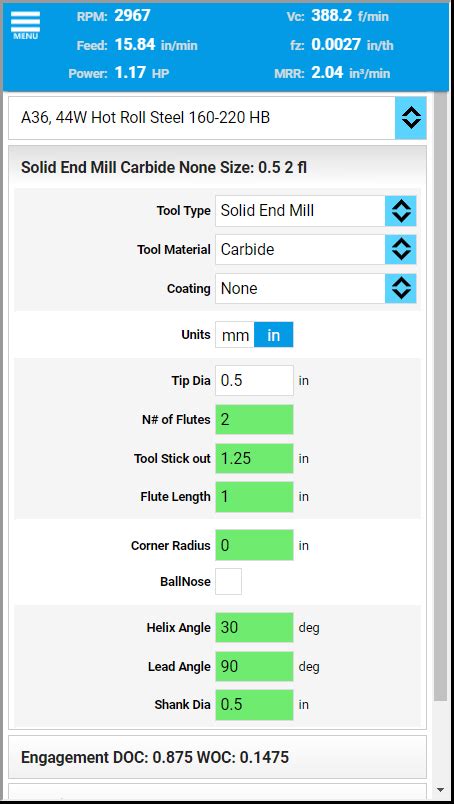The height and width of the screenshot is (804, 454).
Task: Click the N# of Flutes field
Action: (254, 419)
